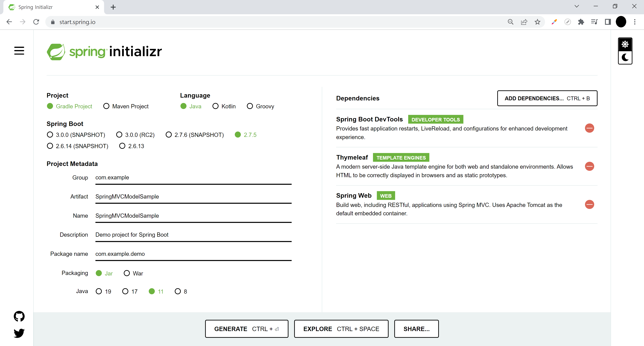Remove Spring Boot DevTools dependency

[589, 128]
